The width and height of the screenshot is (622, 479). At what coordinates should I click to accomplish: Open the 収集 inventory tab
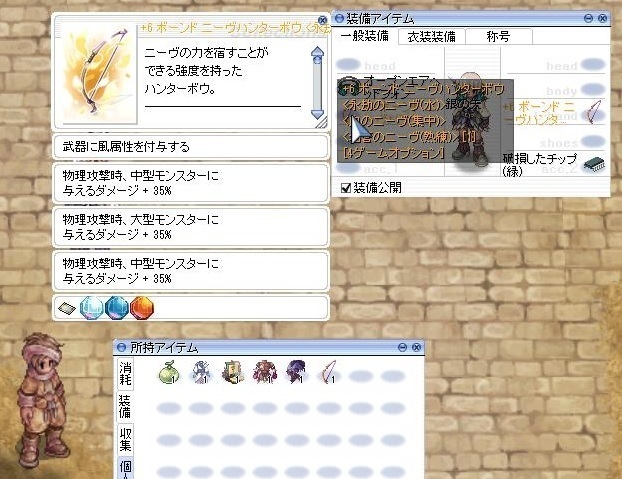click(124, 441)
